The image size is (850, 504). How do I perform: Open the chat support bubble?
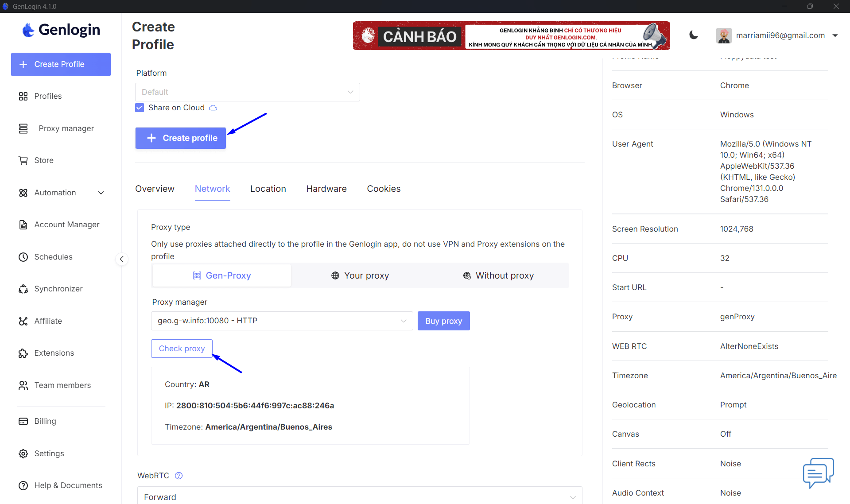818,473
